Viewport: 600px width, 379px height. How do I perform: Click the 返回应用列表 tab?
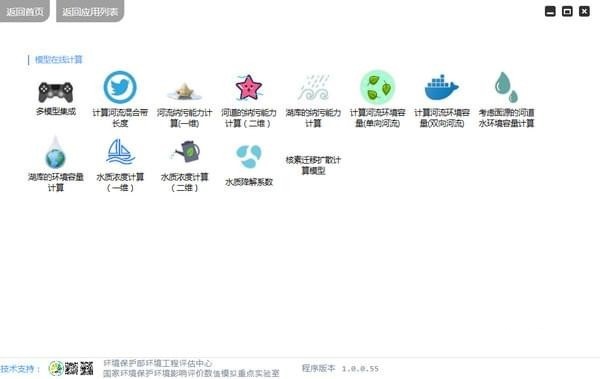pyautogui.click(x=90, y=11)
